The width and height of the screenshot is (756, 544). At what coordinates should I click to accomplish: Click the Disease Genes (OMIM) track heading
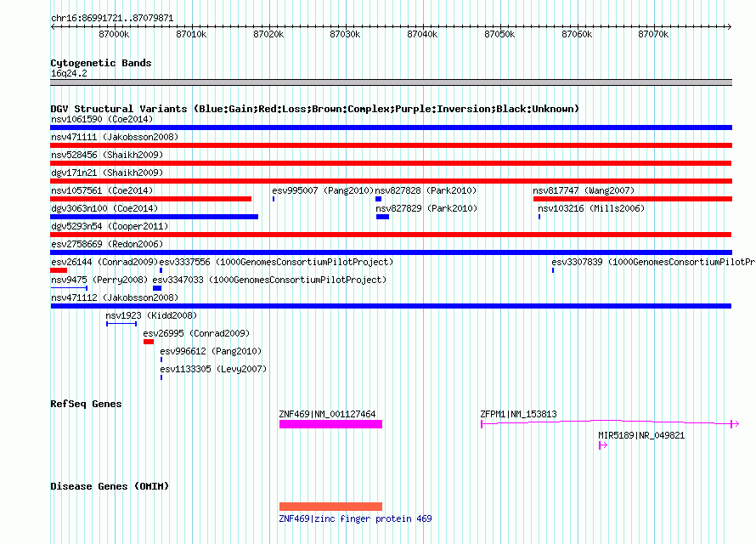click(x=110, y=486)
